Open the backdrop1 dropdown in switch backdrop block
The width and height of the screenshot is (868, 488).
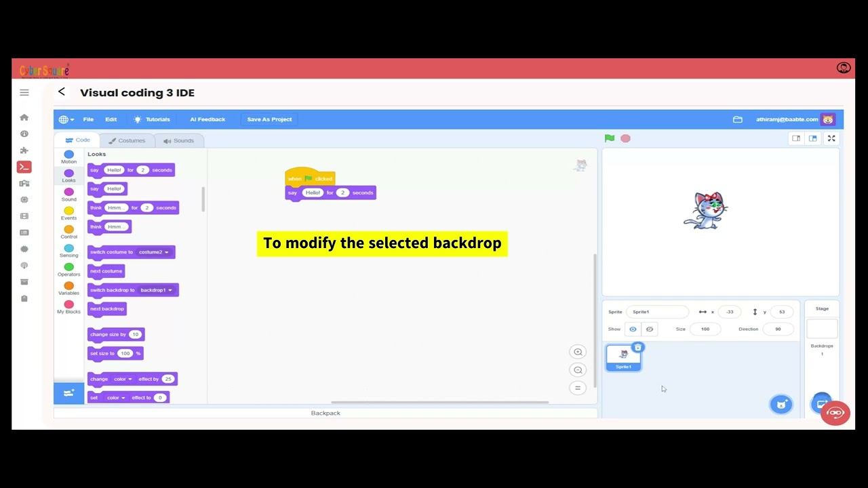click(156, 290)
